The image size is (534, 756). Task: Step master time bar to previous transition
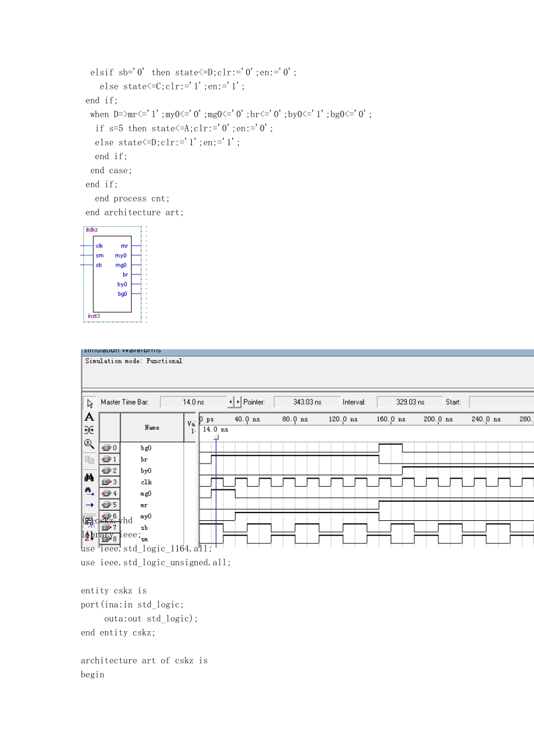[230, 402]
